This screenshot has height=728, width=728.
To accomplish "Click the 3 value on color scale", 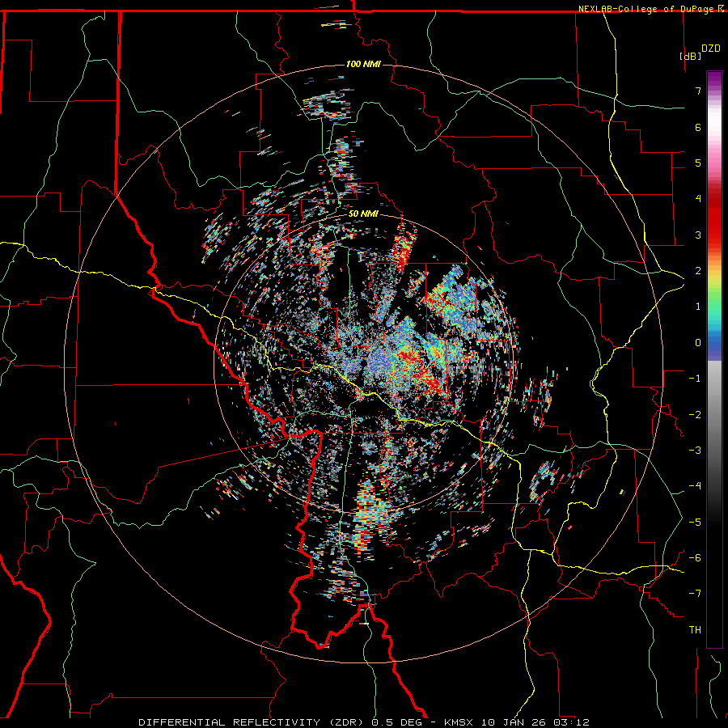I will pyautogui.click(x=698, y=235).
